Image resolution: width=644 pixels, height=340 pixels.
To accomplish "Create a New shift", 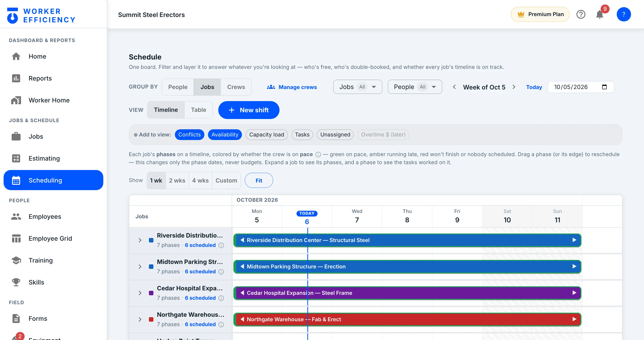I will pos(248,110).
